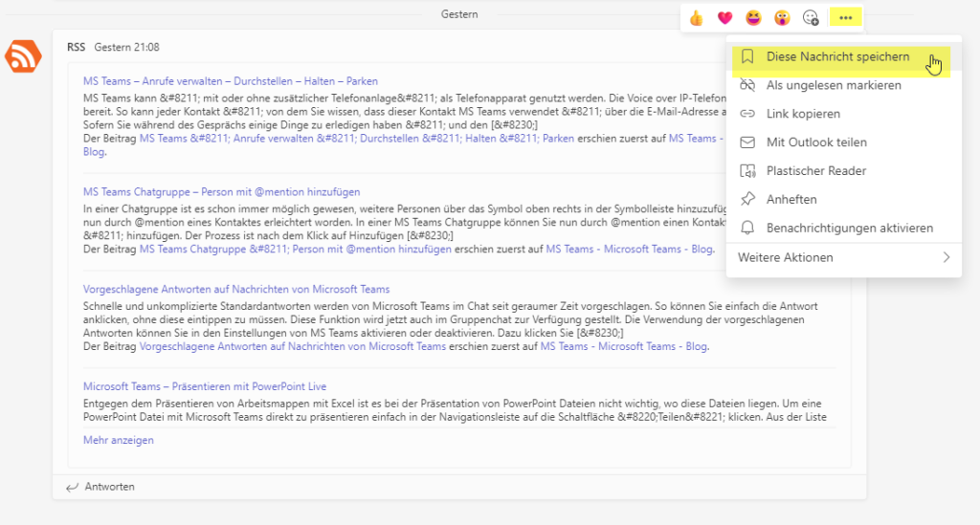React with the red heart emoji
Screen dimensions: 980x525
click(x=724, y=18)
